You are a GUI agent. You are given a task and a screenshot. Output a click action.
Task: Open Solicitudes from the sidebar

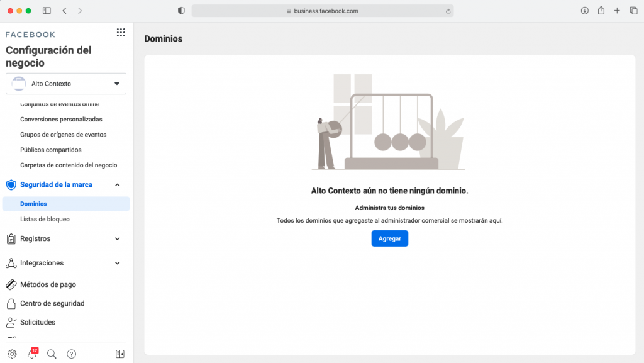38,322
